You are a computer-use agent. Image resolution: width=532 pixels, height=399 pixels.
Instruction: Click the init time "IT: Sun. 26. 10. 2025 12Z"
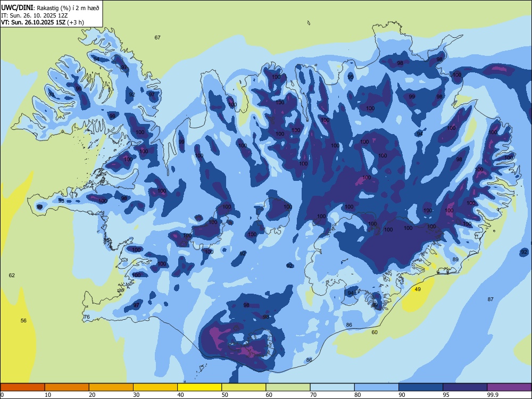[34, 15]
